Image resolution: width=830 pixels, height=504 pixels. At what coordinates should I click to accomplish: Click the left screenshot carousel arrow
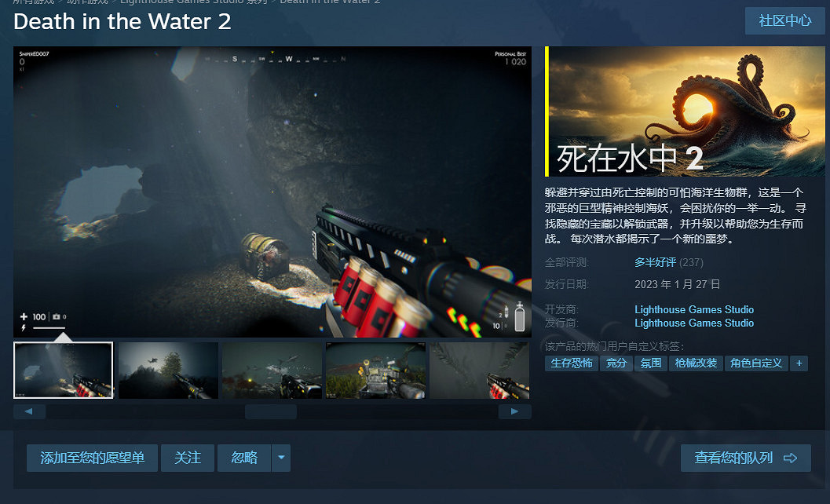(x=29, y=411)
